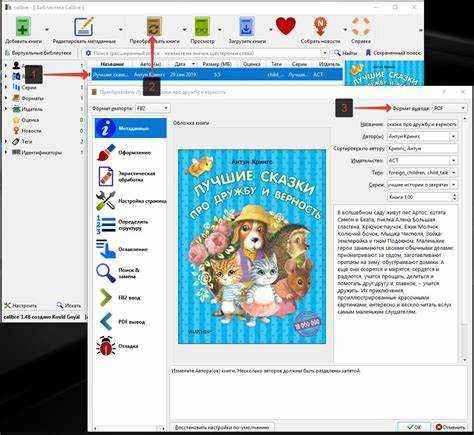Open the arrow menu beside Convert books
This screenshot has height=435, width=474.
coord(184,30)
